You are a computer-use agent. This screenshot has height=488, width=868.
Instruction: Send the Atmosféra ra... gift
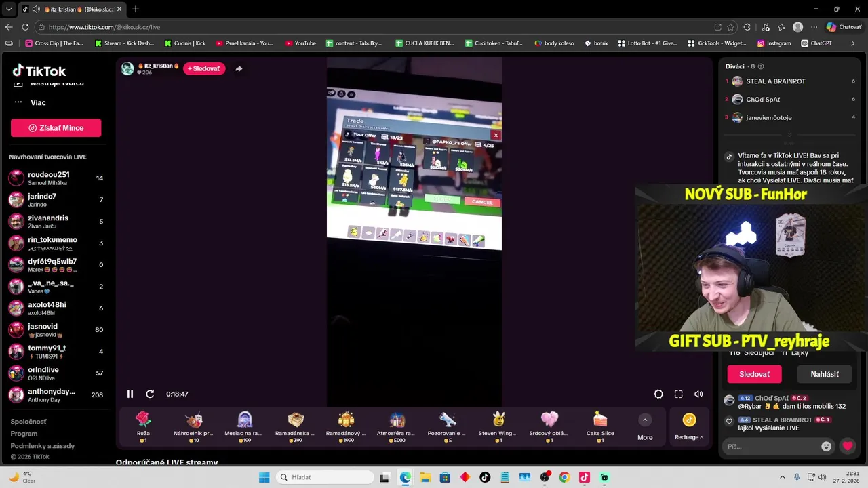pos(397,426)
